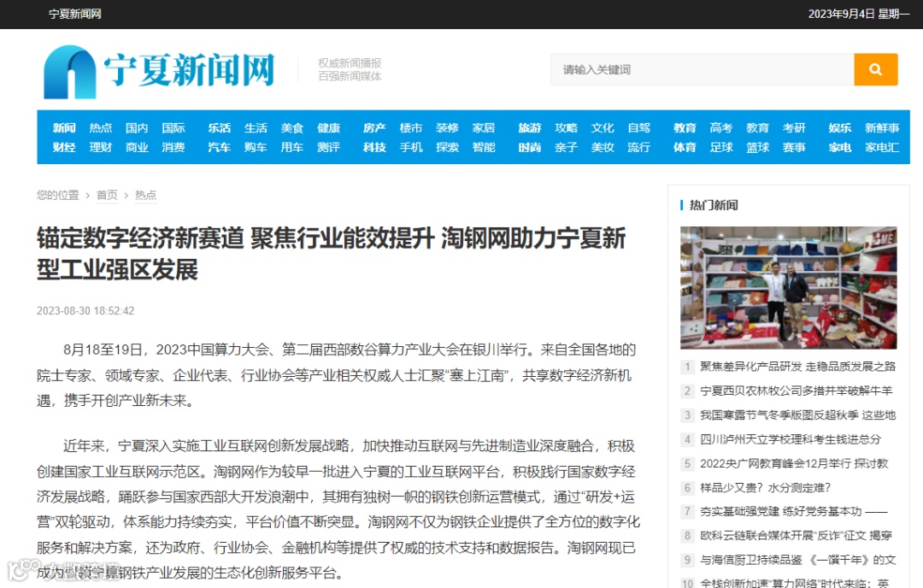923x588 pixels.
Task: Go to the 文化 section
Action: (603, 127)
